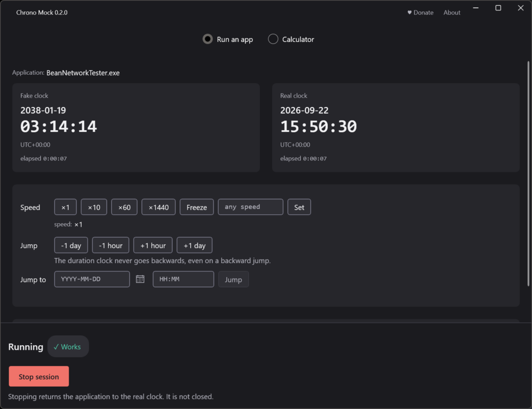Jump back one hour
This screenshot has width=532, height=409.
(111, 246)
